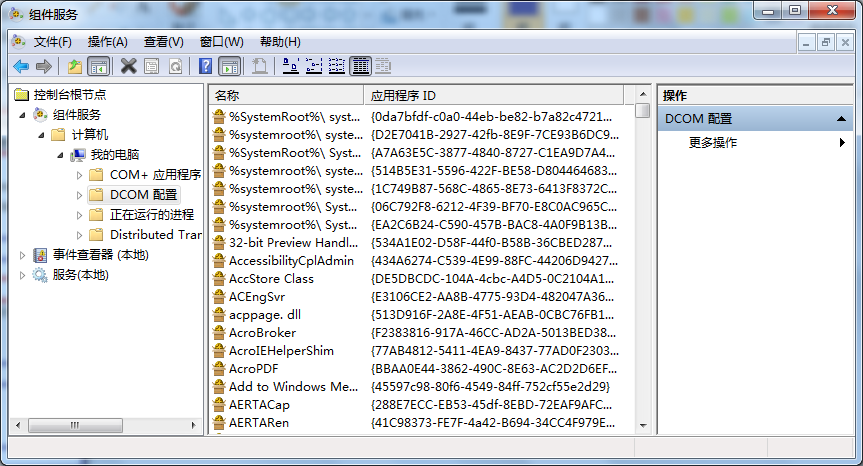
Task: Select 正在运行的进程 tree item
Action: pyautogui.click(x=152, y=215)
